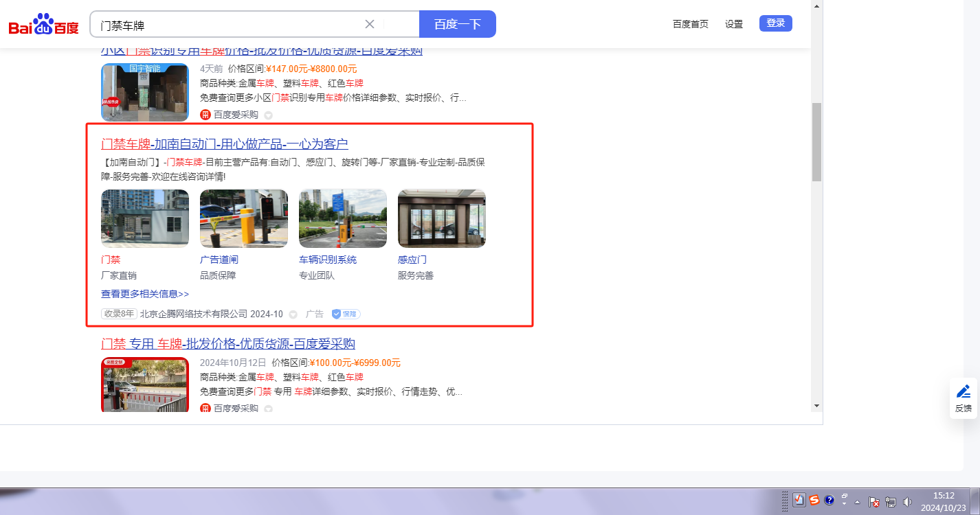Open the red-bordered barrier gate thumbnail
980x515 pixels.
(145, 385)
